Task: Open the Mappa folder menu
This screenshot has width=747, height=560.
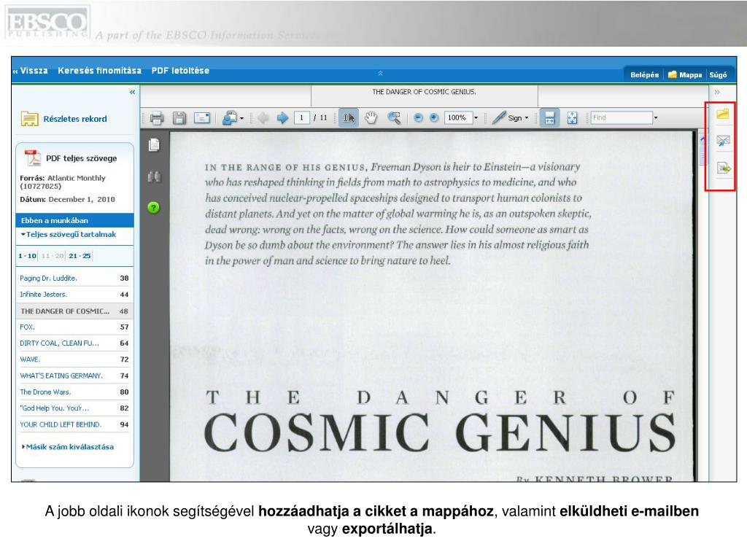Action: (685, 75)
